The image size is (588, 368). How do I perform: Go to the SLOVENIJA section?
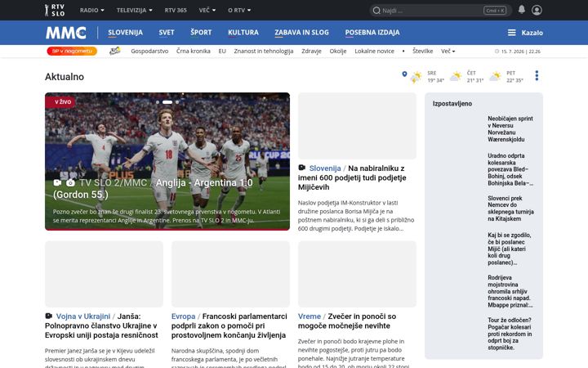125,33
